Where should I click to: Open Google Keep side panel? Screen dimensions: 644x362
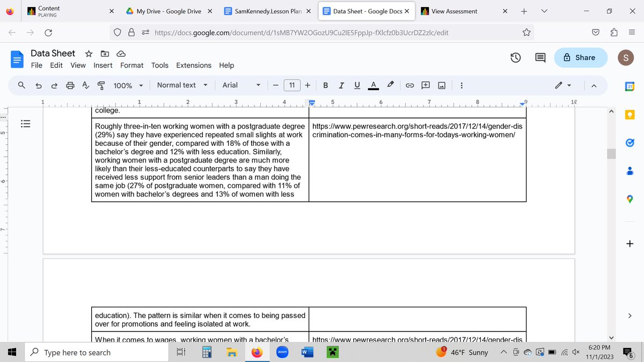click(630, 115)
